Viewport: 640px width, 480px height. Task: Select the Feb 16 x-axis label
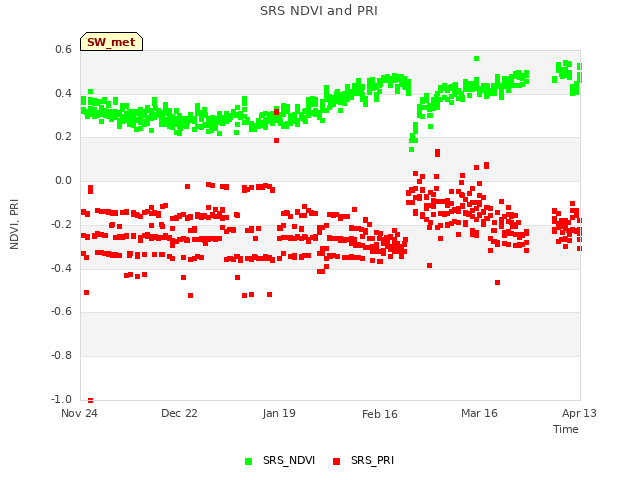click(x=380, y=414)
